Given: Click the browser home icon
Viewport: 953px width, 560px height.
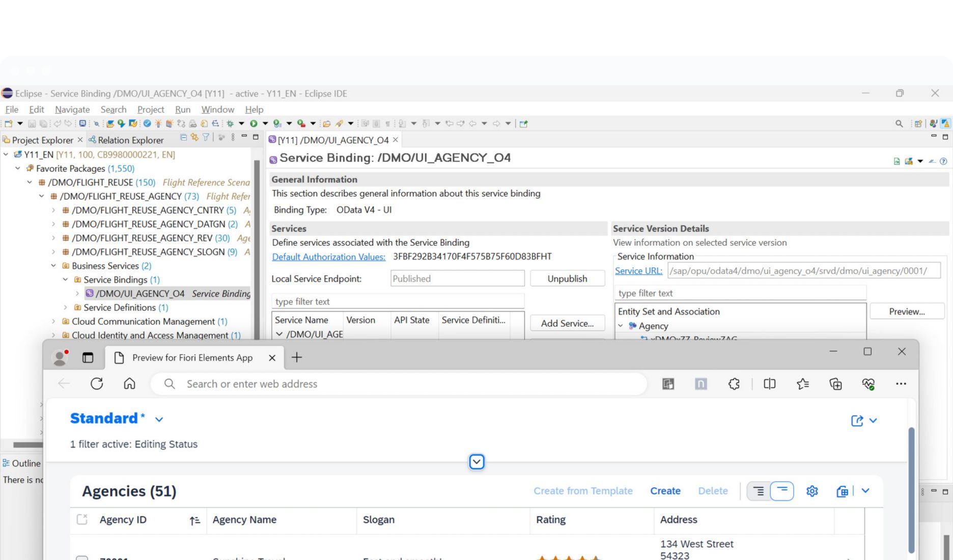Looking at the screenshot, I should click(x=130, y=384).
